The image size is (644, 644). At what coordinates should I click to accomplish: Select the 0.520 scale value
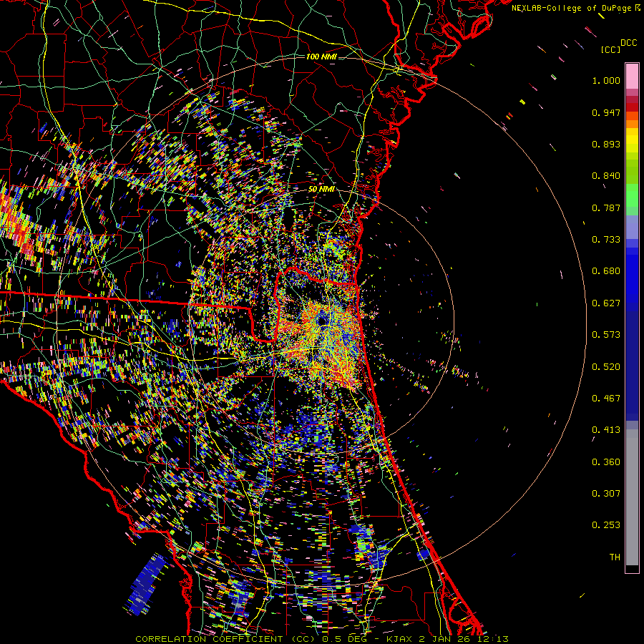[606, 367]
